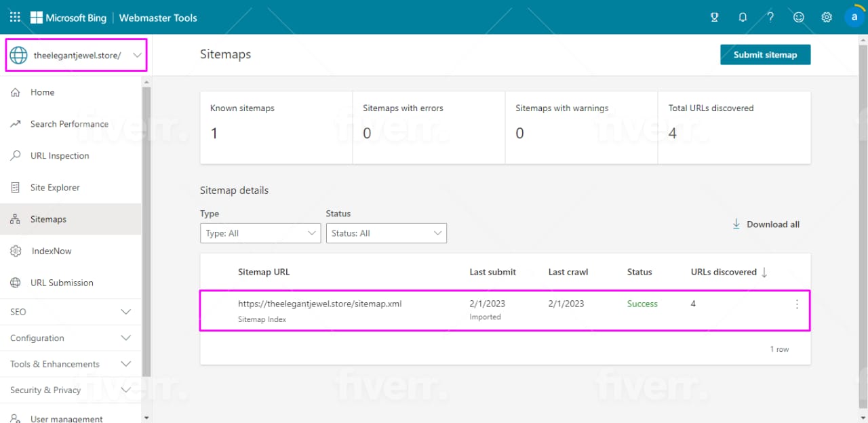This screenshot has width=868, height=423.
Task: Open the feedback smiley icon
Action: click(x=799, y=18)
